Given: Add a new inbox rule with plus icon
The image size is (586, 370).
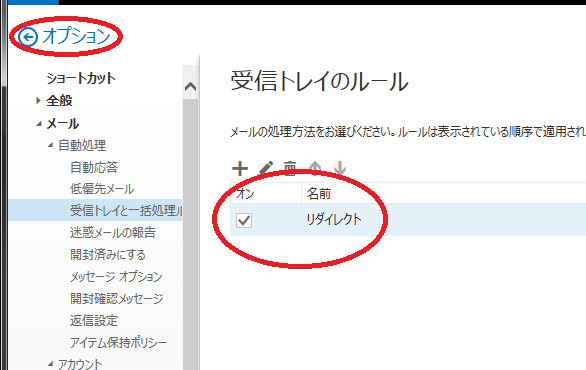Looking at the screenshot, I should [x=240, y=169].
